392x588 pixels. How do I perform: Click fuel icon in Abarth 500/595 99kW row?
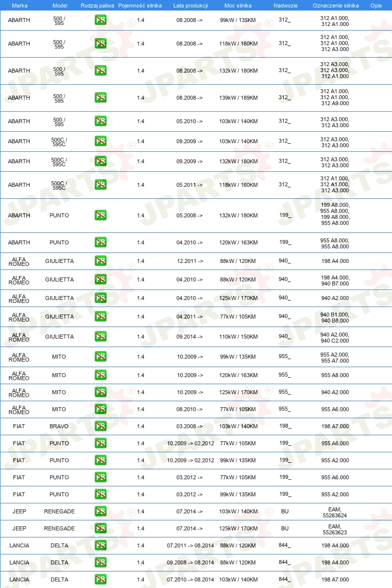click(100, 20)
